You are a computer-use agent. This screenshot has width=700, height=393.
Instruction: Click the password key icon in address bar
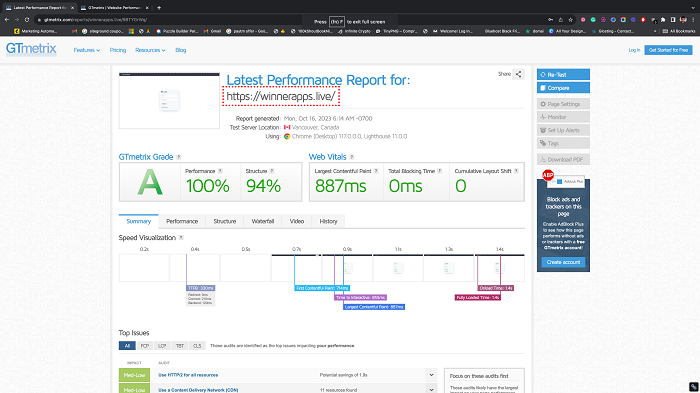click(x=551, y=20)
